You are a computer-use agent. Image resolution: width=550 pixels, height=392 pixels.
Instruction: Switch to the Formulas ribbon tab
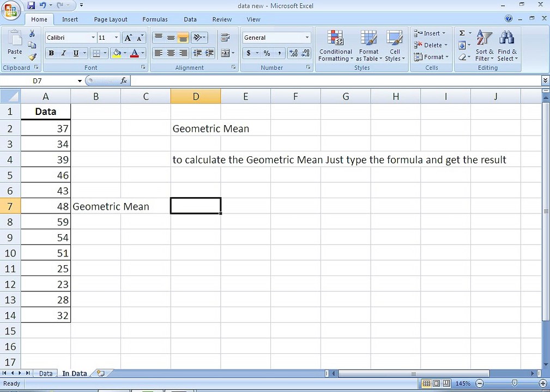pos(155,20)
